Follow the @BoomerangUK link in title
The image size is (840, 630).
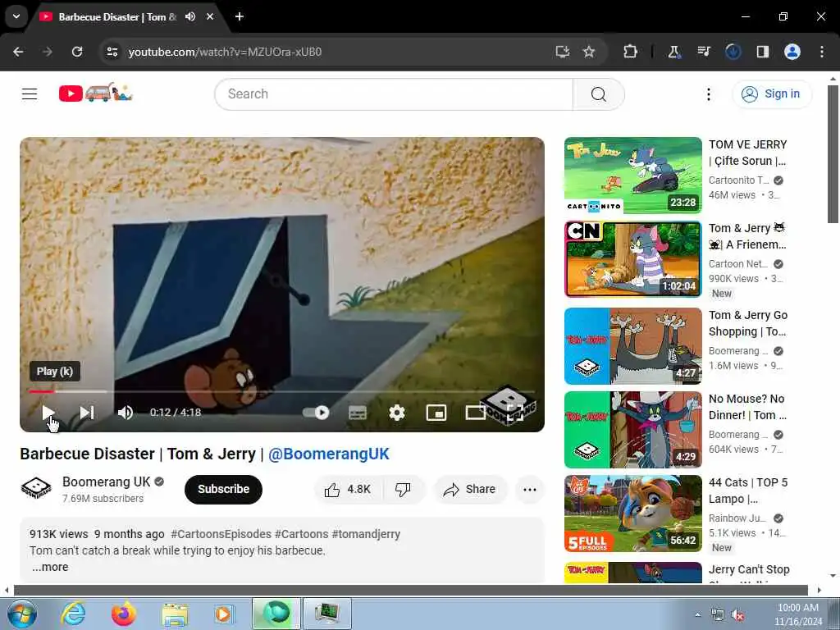click(328, 454)
